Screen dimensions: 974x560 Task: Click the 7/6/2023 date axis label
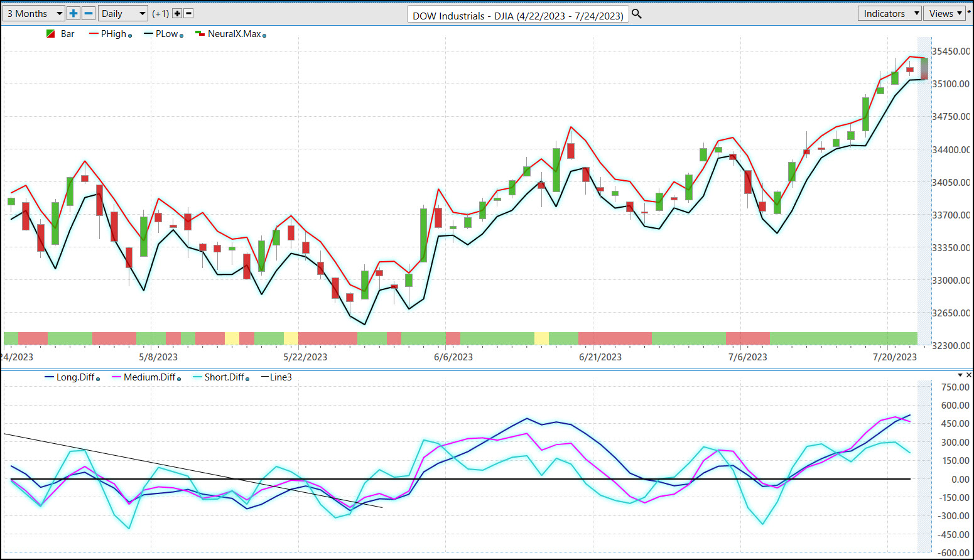pos(747,357)
